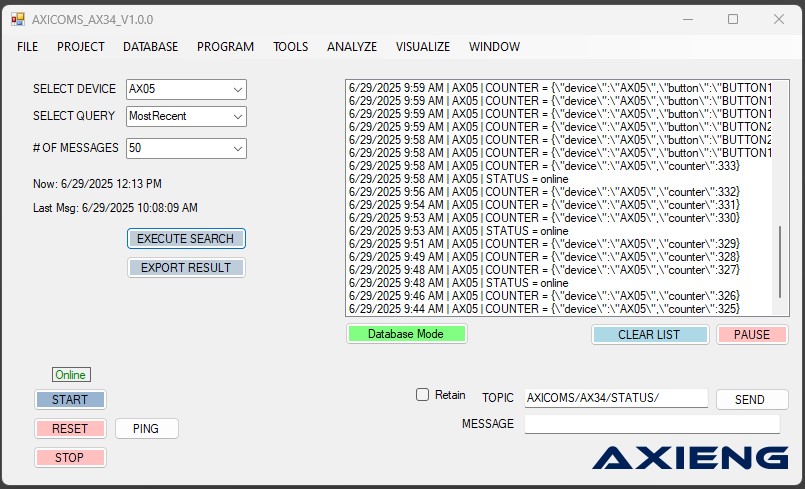Select the log row with counter 329
Viewport: 805px width, 489px height.
(559, 243)
